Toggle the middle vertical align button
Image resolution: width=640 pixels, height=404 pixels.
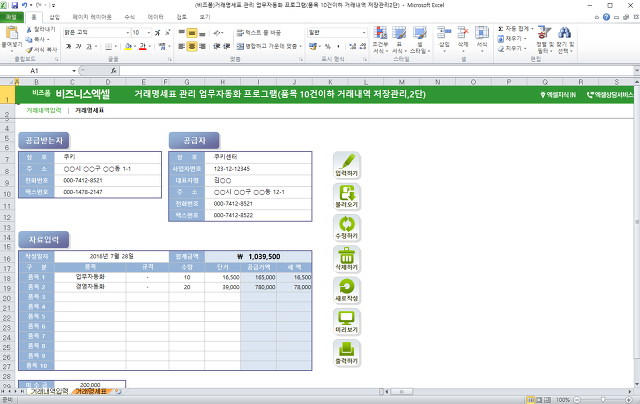(192, 33)
